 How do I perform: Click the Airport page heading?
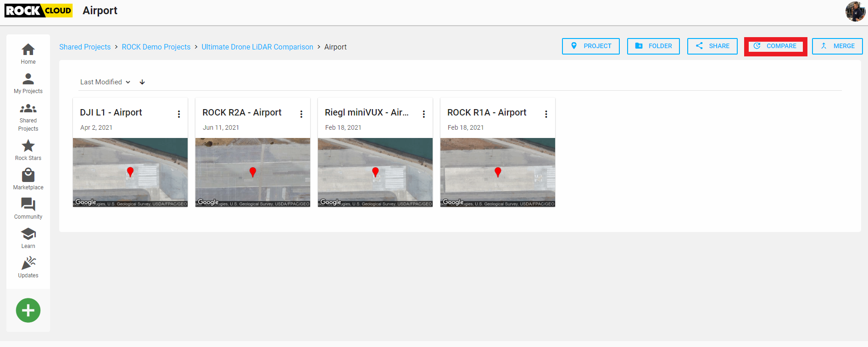100,11
